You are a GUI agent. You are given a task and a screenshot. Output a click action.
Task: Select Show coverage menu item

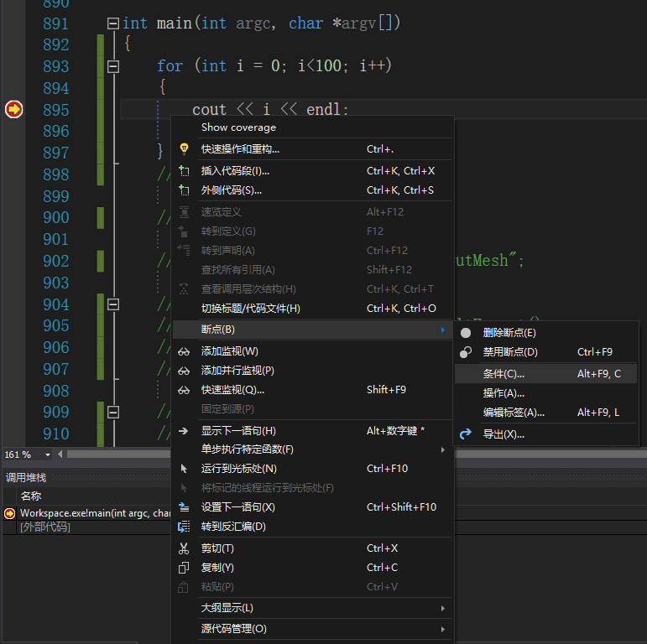pyautogui.click(x=312, y=127)
